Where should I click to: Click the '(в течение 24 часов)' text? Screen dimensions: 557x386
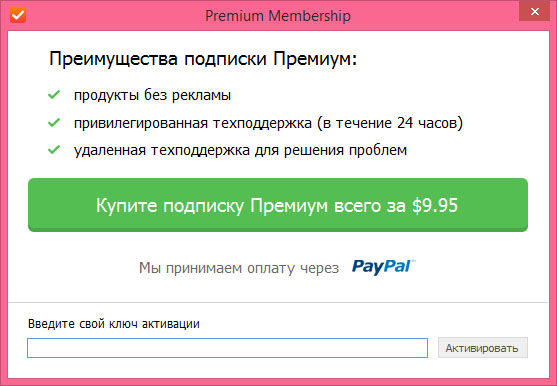[x=390, y=123]
